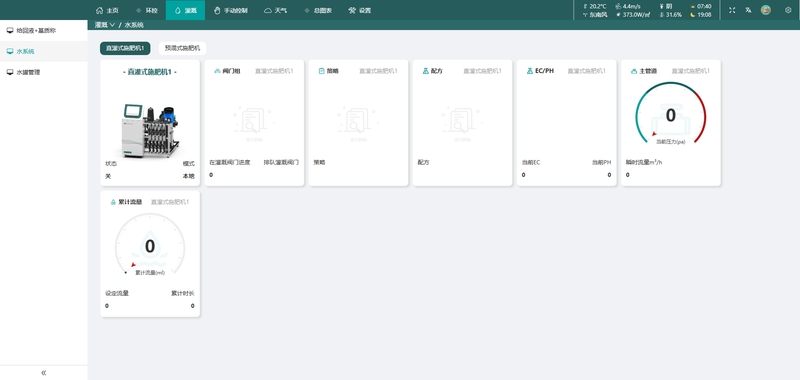
Task: Click the 07:40 sunrise time
Action: coord(704,6)
